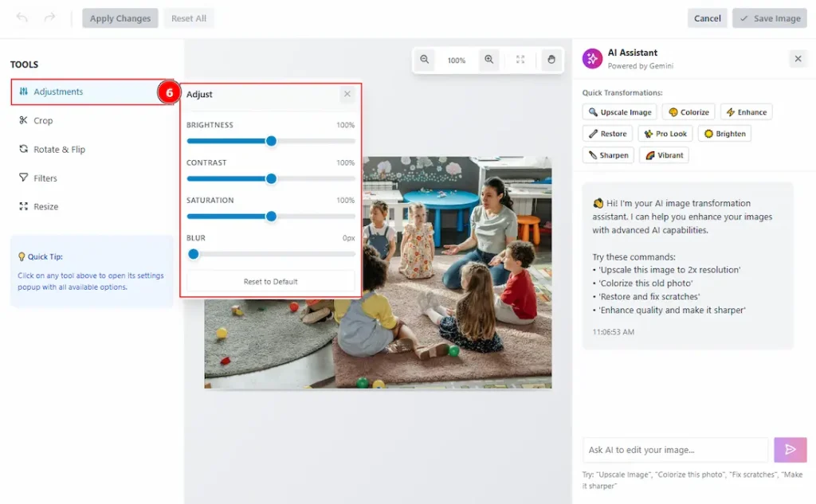Open the Crop tool
This screenshot has width=816, height=504.
tap(43, 121)
